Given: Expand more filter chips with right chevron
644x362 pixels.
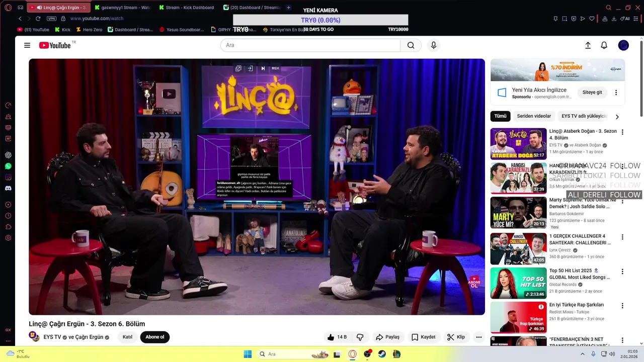Looking at the screenshot, I should (617, 117).
